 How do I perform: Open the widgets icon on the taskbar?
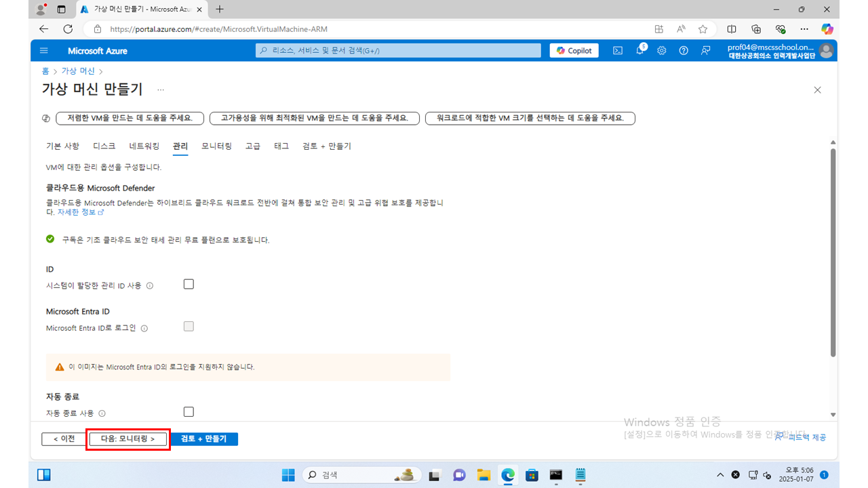(44, 475)
